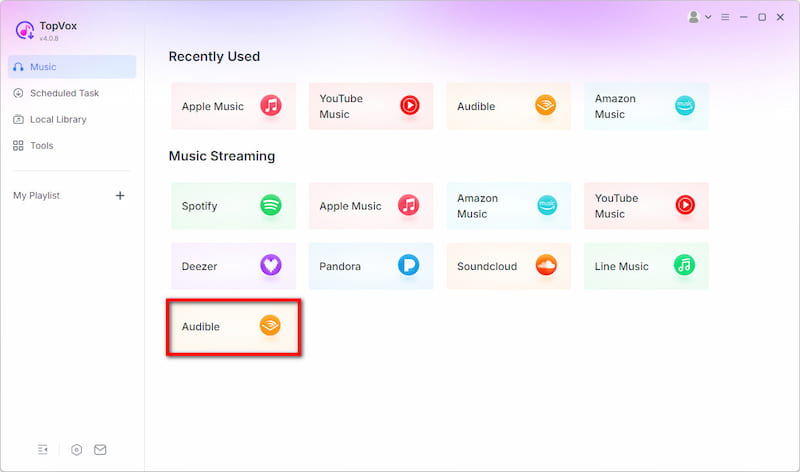Click the purple Deezer heart icon
Image resolution: width=800 pixels, height=472 pixels.
click(271, 265)
